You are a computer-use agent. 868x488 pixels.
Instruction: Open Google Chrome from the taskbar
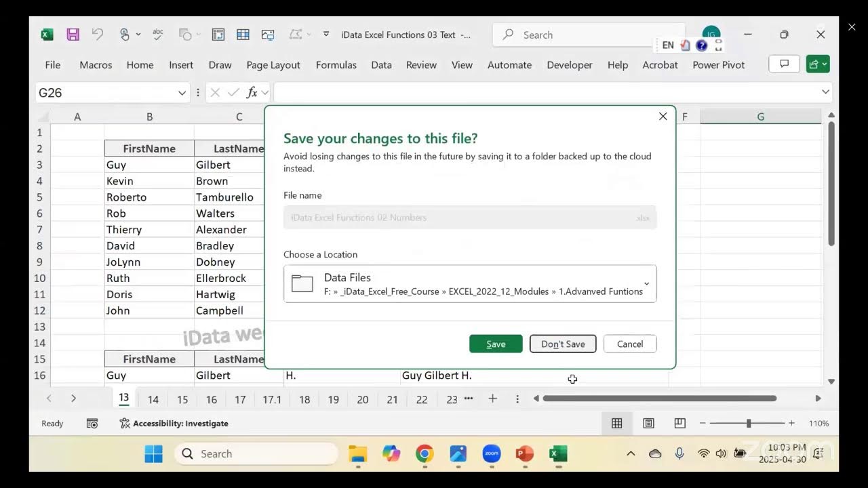425,453
